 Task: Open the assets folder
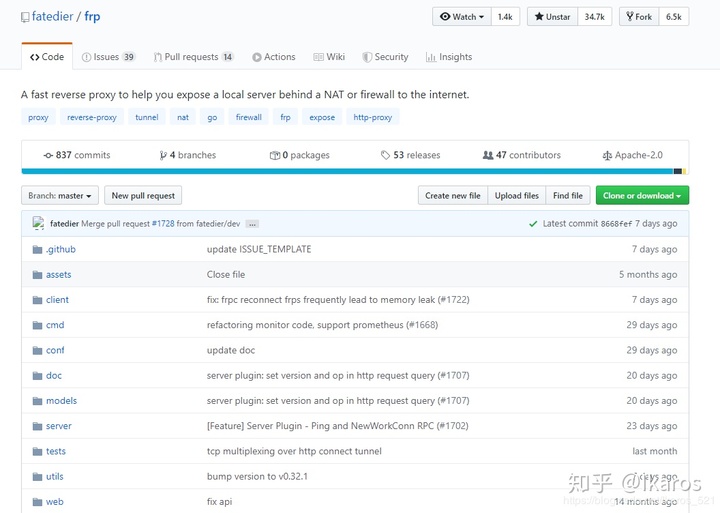[58, 275]
